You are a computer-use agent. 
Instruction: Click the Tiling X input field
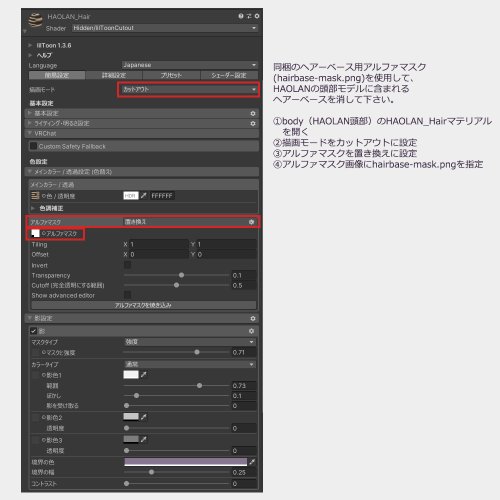click(159, 244)
